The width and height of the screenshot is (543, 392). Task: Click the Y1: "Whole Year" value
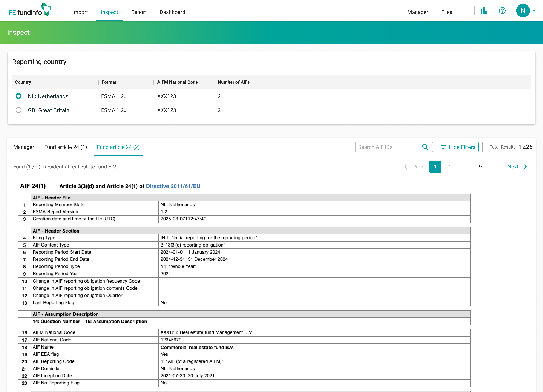(178, 266)
